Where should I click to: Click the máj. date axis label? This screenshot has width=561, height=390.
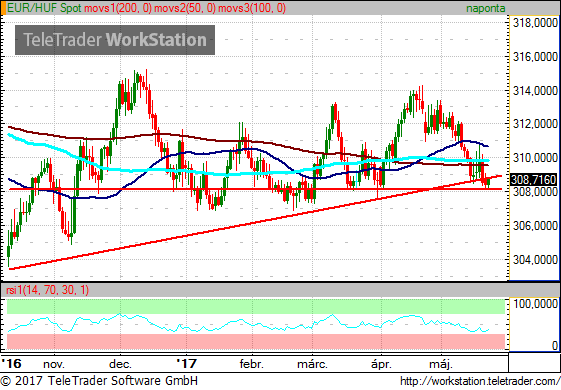click(x=441, y=364)
